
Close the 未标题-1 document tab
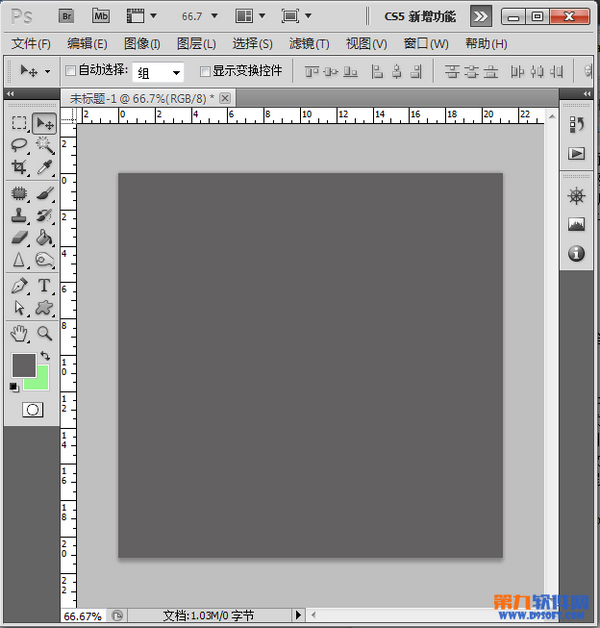click(226, 98)
